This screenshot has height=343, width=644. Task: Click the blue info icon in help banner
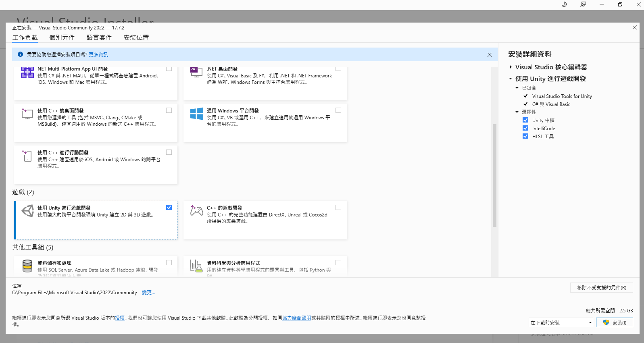point(20,54)
